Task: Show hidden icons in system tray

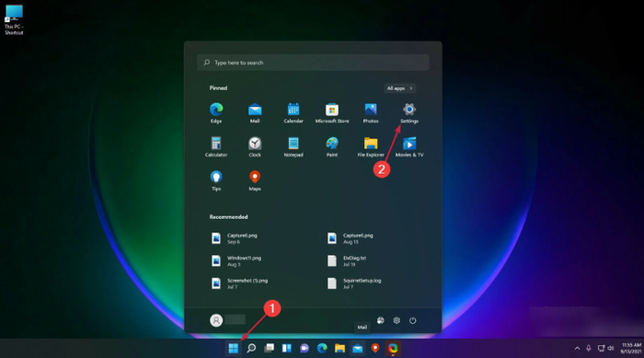Action: [x=577, y=348]
